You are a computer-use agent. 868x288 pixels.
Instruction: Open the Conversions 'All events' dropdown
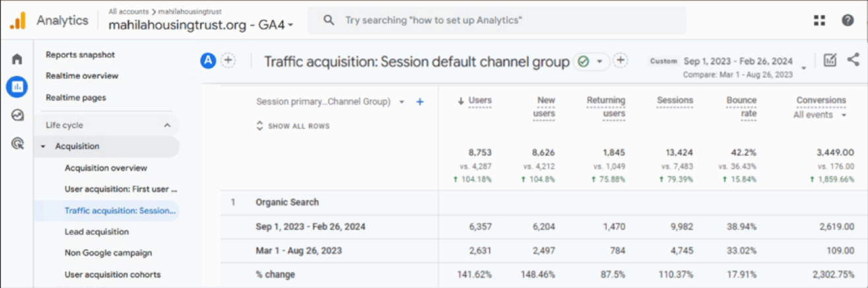coord(820,115)
